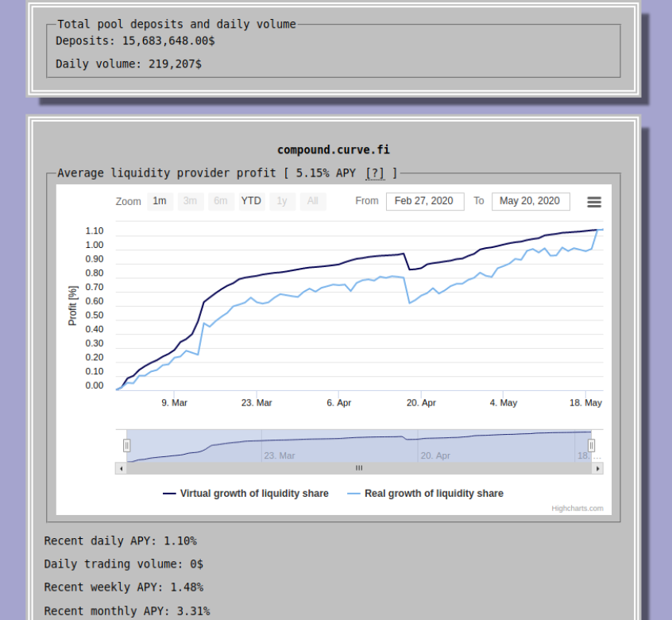Click the navigator right scroll arrow
672x620 pixels.
click(597, 468)
